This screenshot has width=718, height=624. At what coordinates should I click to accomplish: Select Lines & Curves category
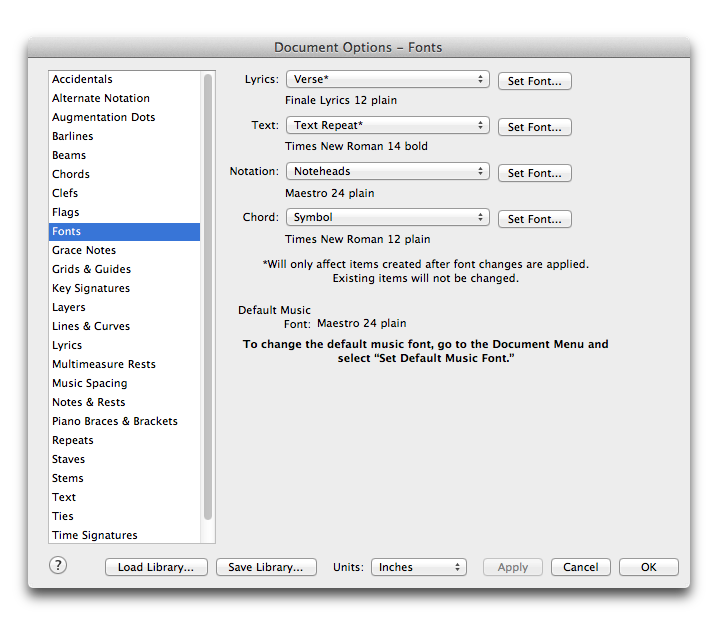(x=124, y=326)
